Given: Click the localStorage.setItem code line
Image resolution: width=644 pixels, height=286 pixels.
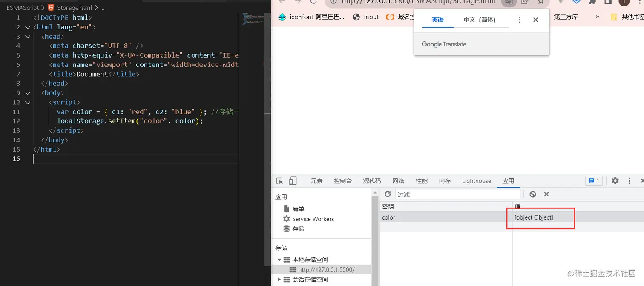Looking at the screenshot, I should (x=130, y=121).
